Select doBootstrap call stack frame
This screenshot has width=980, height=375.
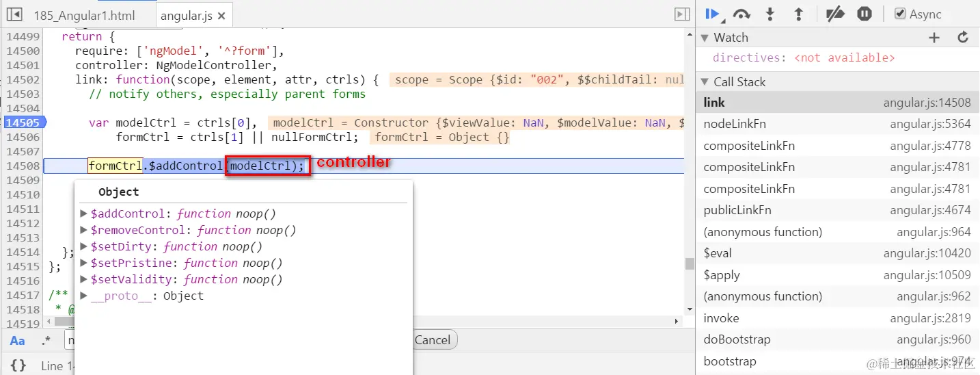coord(837,339)
